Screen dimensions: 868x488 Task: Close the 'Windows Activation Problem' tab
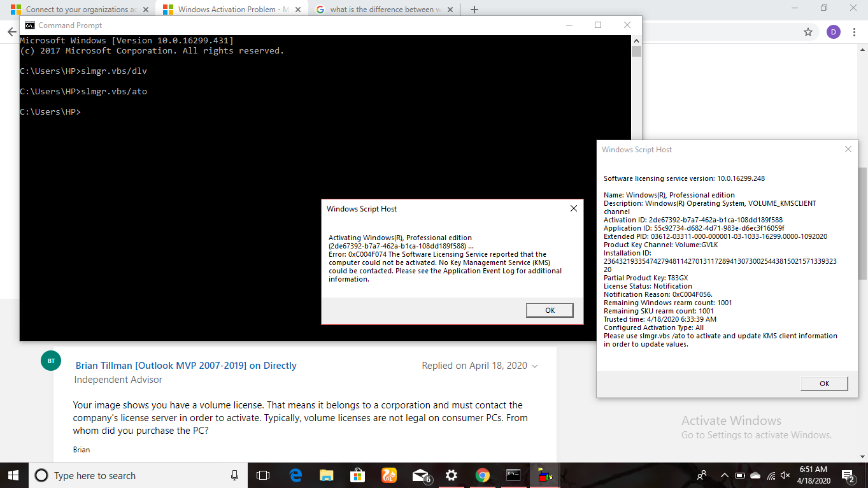click(297, 10)
